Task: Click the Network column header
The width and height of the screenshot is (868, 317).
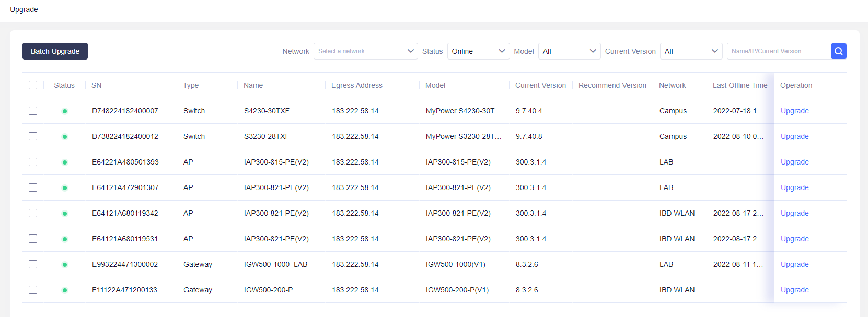Action: (673, 85)
